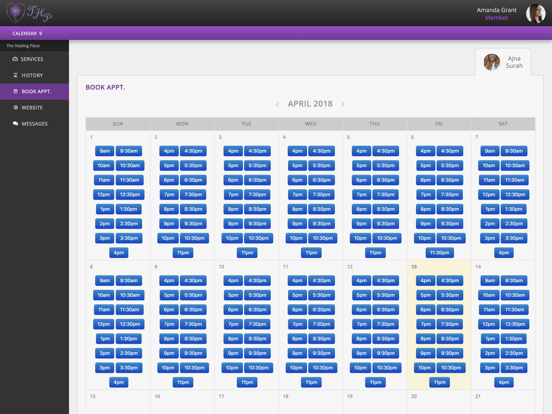The width and height of the screenshot is (552, 414).
Task: Click Amanda Grant user name
Action: click(x=496, y=10)
